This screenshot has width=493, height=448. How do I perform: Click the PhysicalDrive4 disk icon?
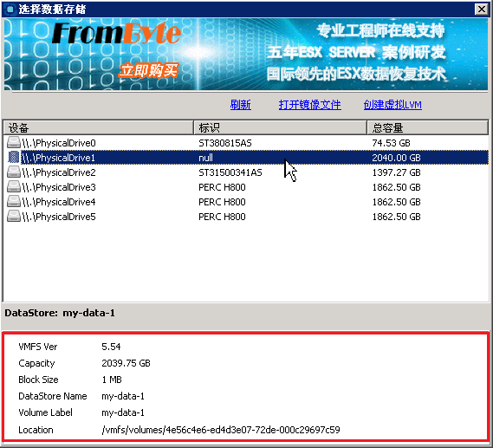14,202
